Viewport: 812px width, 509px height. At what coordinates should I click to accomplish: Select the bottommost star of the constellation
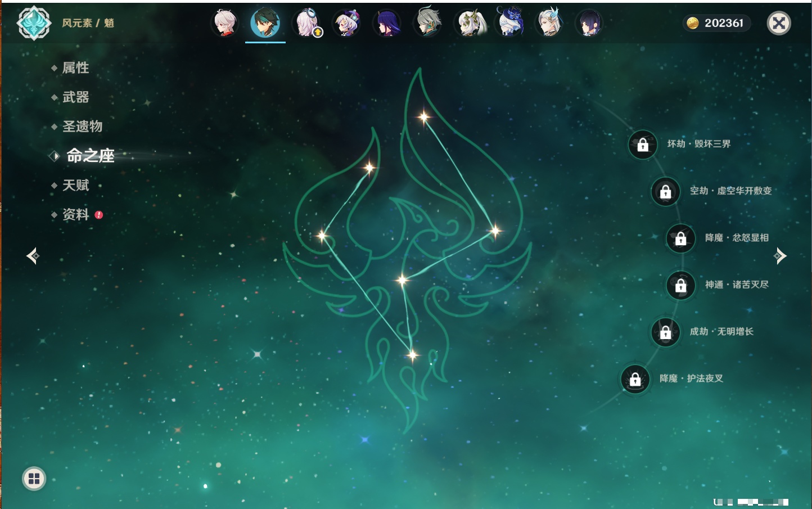tap(412, 355)
